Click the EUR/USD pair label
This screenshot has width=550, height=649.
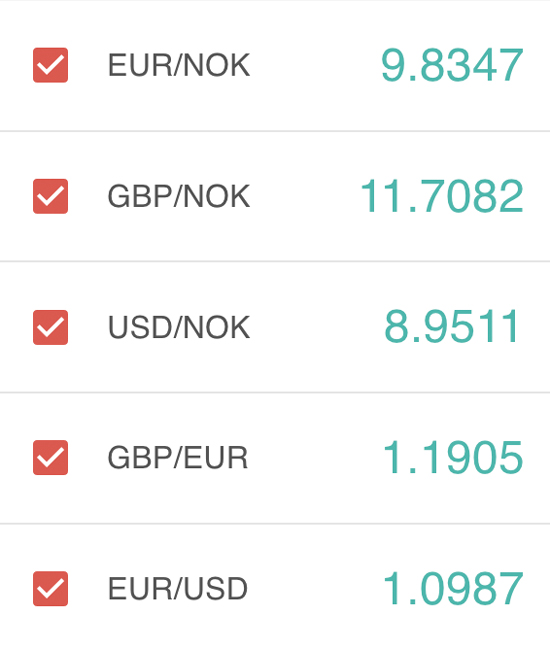178,589
